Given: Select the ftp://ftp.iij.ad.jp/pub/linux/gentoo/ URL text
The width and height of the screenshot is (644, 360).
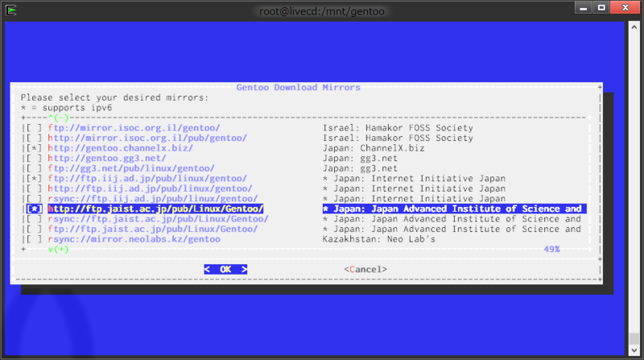Looking at the screenshot, I should pos(147,178).
